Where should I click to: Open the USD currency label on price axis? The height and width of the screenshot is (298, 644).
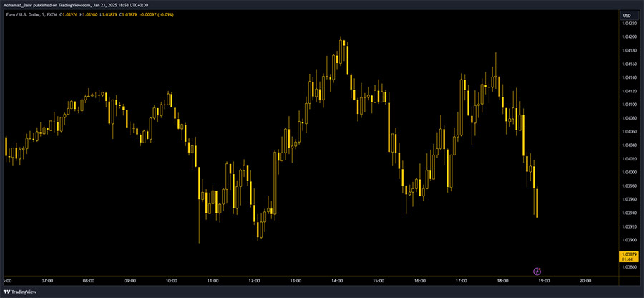click(626, 16)
